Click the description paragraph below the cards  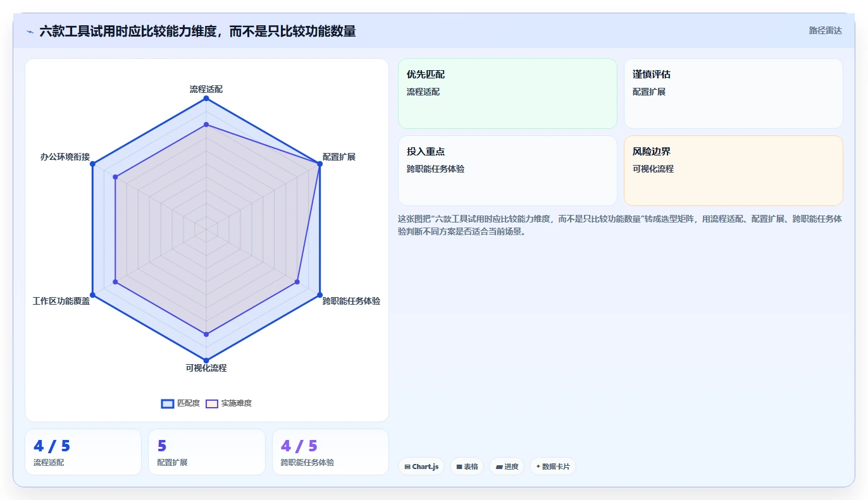tap(620, 225)
